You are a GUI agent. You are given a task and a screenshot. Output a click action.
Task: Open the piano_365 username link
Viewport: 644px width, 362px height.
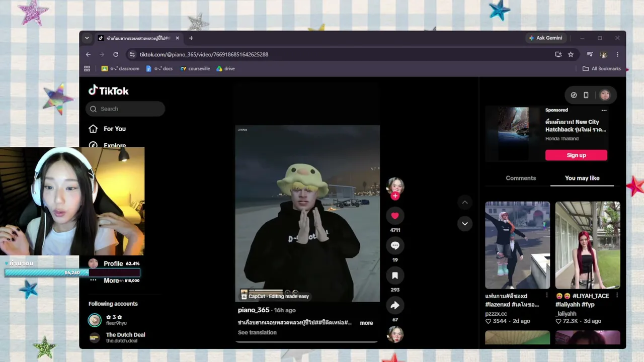point(254,310)
